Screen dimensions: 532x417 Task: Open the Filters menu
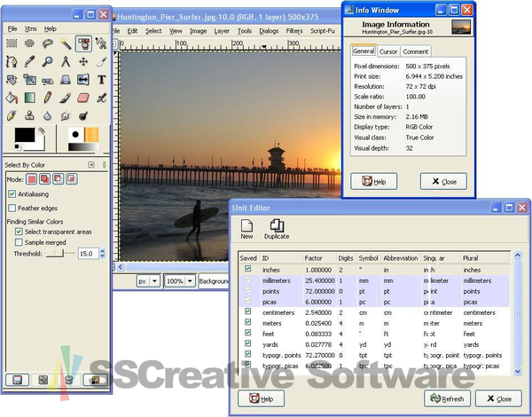[294, 31]
